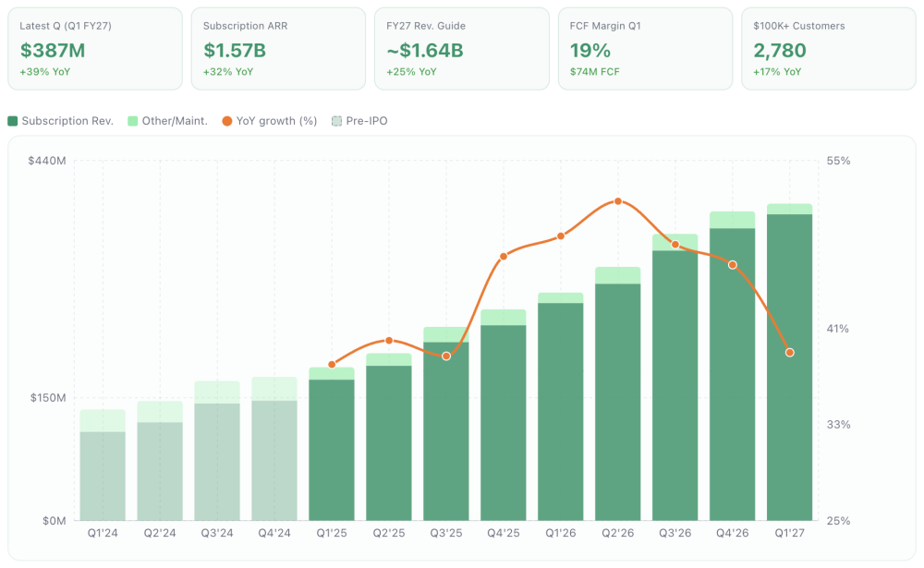Open the Subscription ARR card

[278, 49]
